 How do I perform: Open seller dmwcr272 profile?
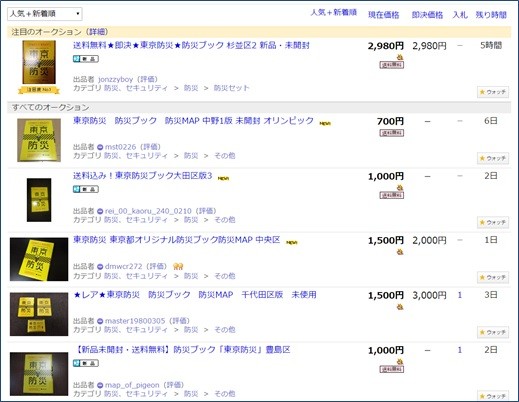point(124,266)
